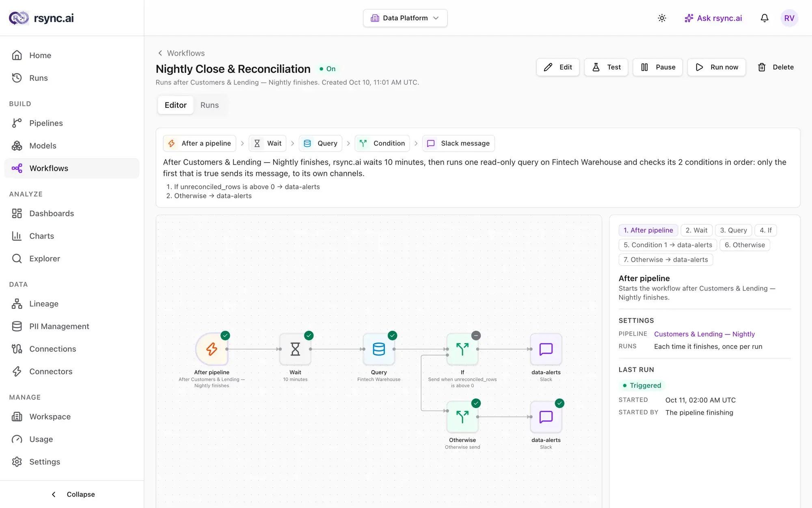Select the '3. Query' step pill

(734, 230)
